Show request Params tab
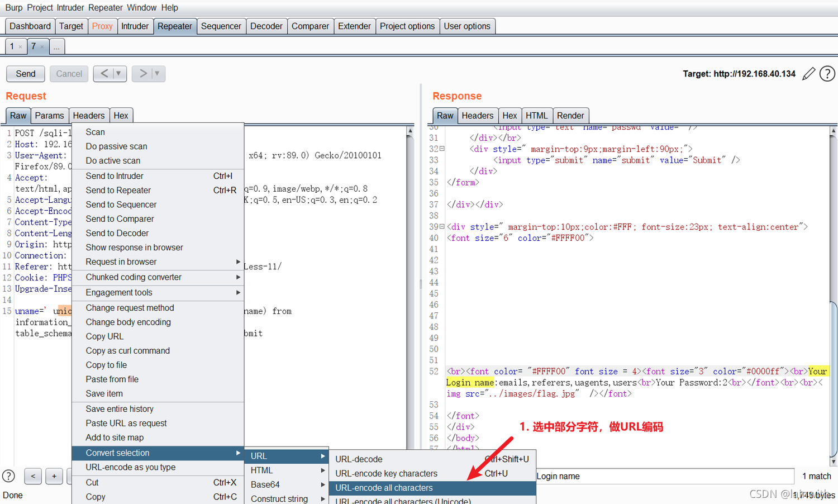Viewport: 838px width, 504px height. click(x=50, y=116)
